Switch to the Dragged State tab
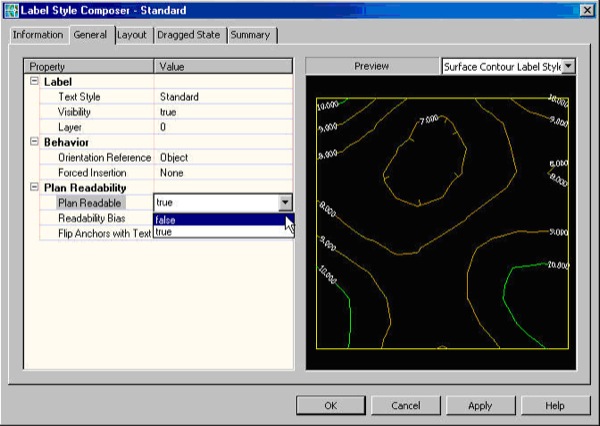 [x=189, y=35]
